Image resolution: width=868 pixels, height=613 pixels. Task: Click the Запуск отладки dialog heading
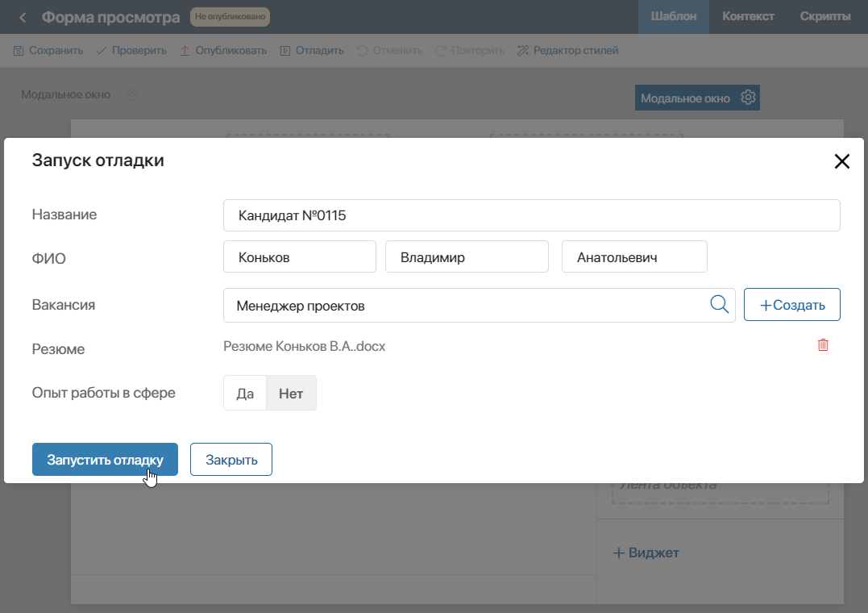tap(98, 161)
